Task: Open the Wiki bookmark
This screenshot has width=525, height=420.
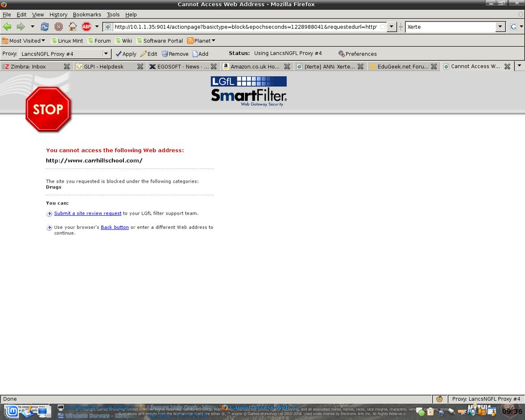Action: point(123,40)
